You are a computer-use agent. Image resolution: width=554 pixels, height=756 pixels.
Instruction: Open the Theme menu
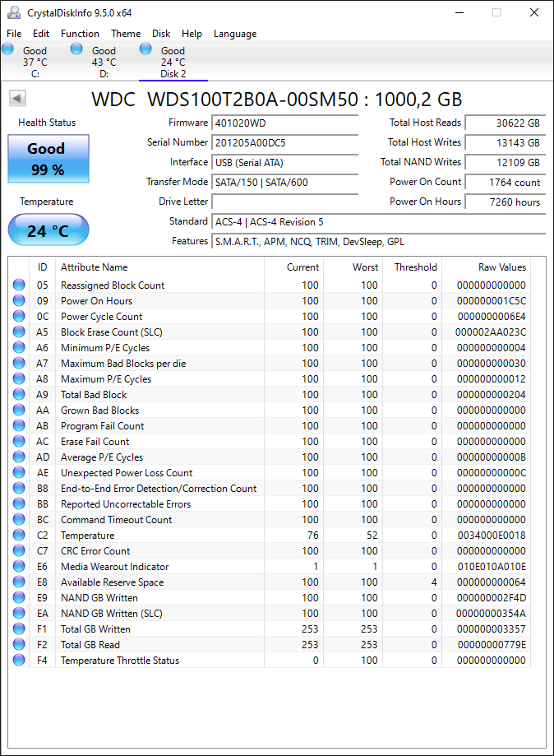126,34
